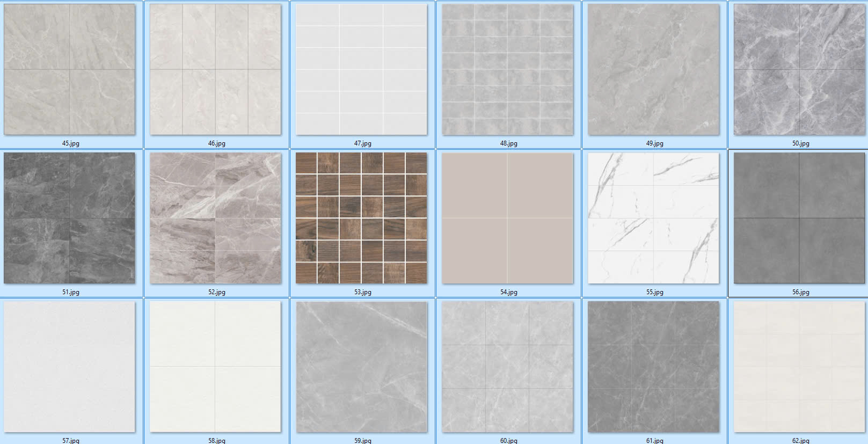Select the 46.jpg tile thumbnail
The image size is (868, 444).
[x=215, y=70]
